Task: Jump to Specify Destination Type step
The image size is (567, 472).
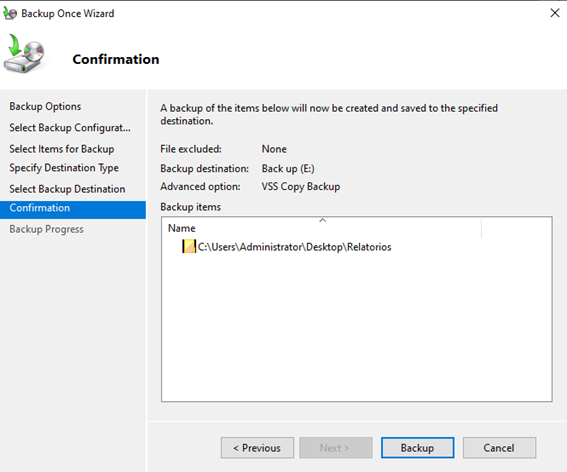Action: (64, 168)
